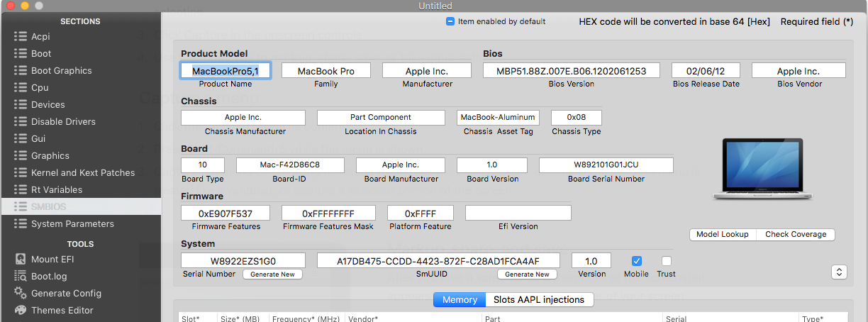Viewport: 868px width, 322px height.
Task: Click the Chassis Type field 0x08
Action: tap(576, 118)
